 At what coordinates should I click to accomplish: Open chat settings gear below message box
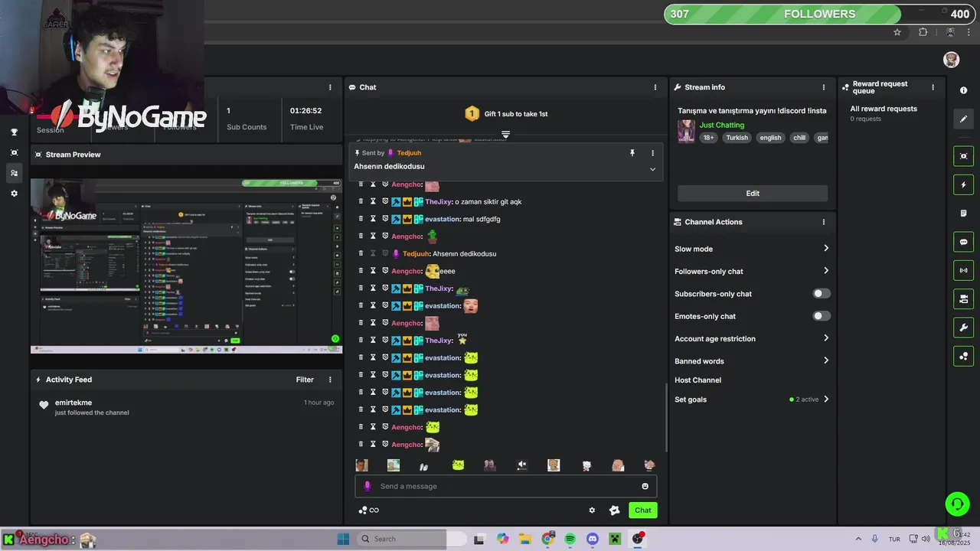click(592, 510)
